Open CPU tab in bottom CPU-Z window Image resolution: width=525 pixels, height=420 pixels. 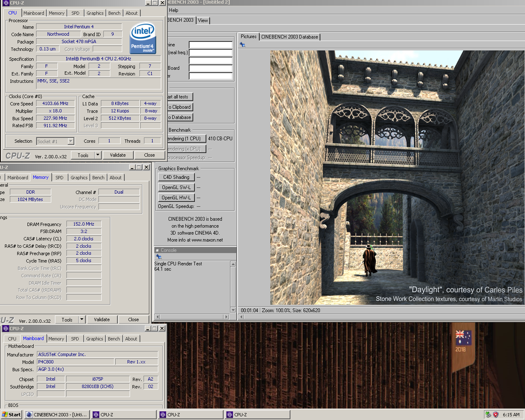pyautogui.click(x=12, y=339)
